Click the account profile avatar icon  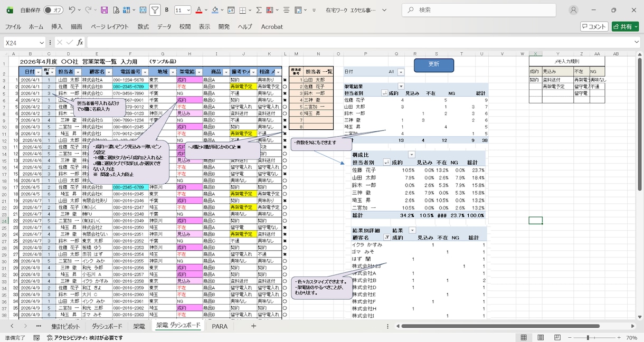574,10
